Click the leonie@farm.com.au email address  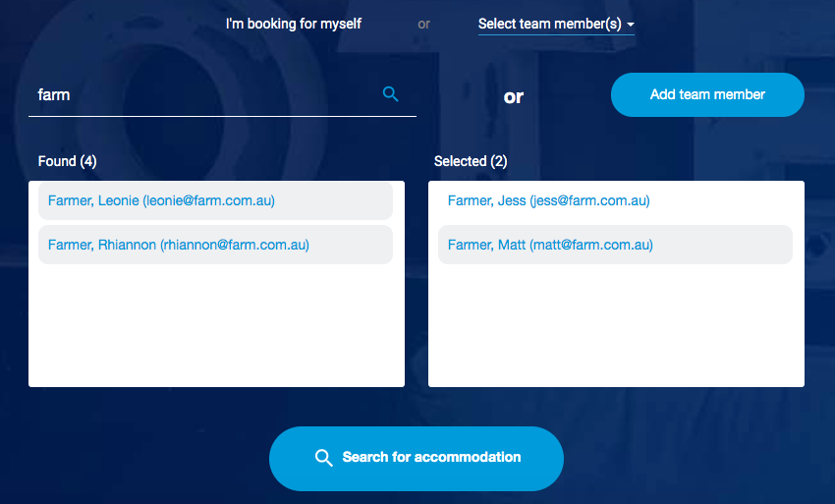209,200
